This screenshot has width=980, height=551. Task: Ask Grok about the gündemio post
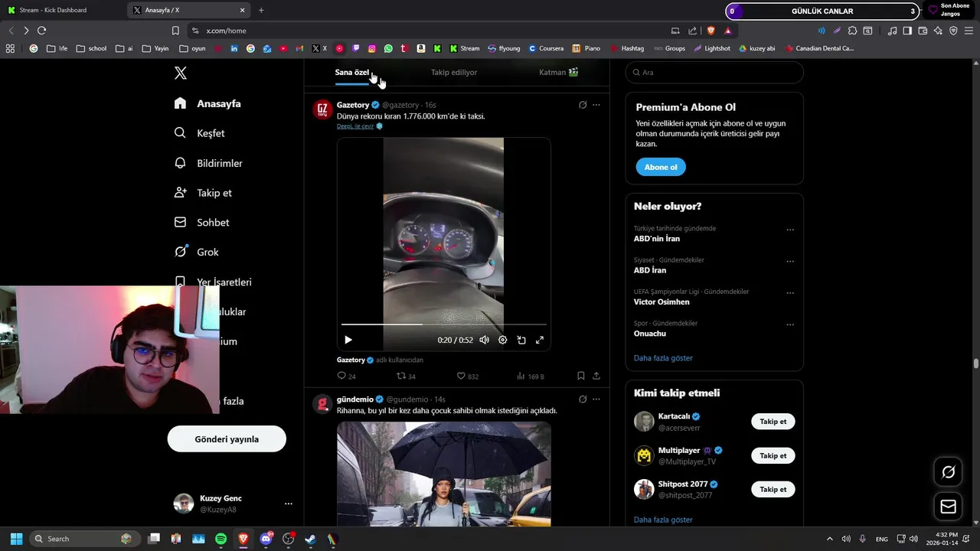(583, 399)
